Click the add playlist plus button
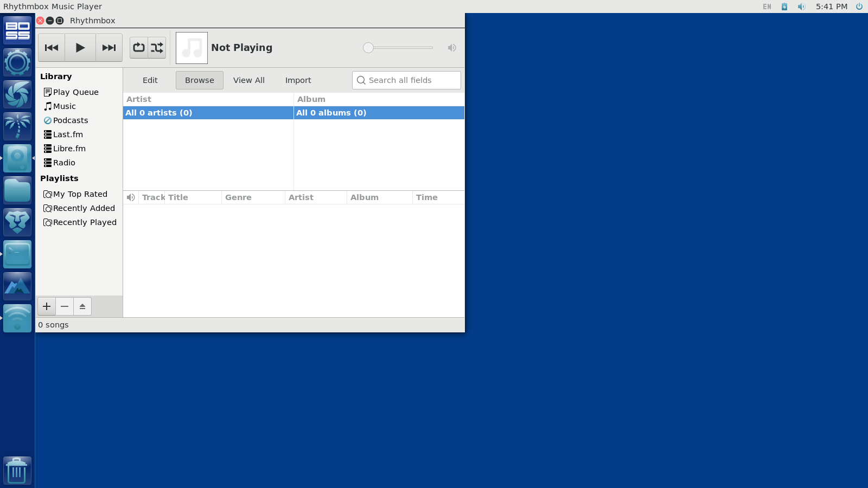The width and height of the screenshot is (868, 488). coord(47,306)
